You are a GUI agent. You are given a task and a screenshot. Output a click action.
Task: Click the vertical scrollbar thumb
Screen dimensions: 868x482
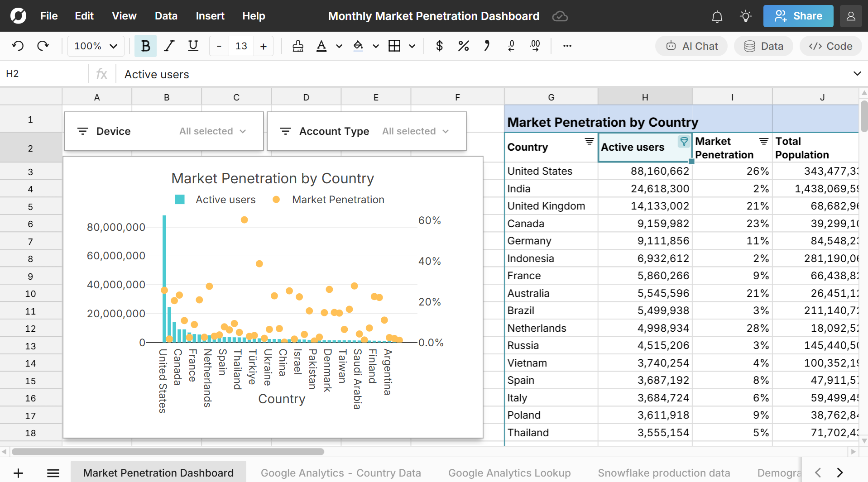click(864, 116)
